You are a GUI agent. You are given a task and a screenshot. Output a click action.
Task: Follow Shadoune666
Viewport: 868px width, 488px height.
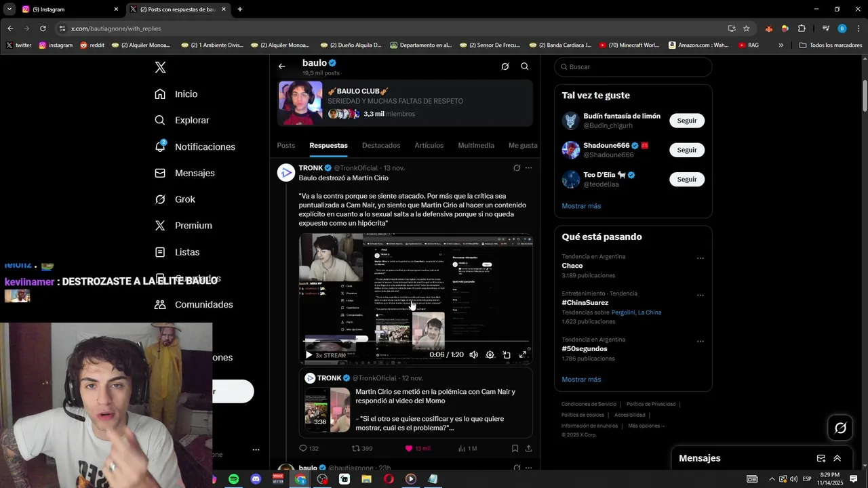coord(687,150)
